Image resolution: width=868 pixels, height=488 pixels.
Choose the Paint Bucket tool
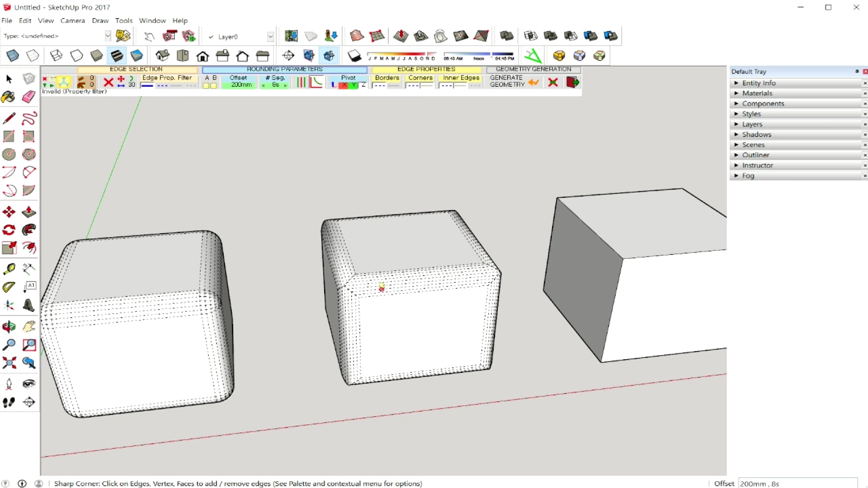[x=9, y=98]
